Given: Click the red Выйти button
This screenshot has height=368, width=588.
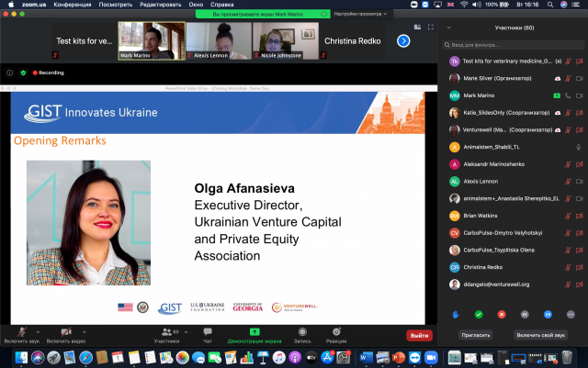Looking at the screenshot, I should (419, 335).
